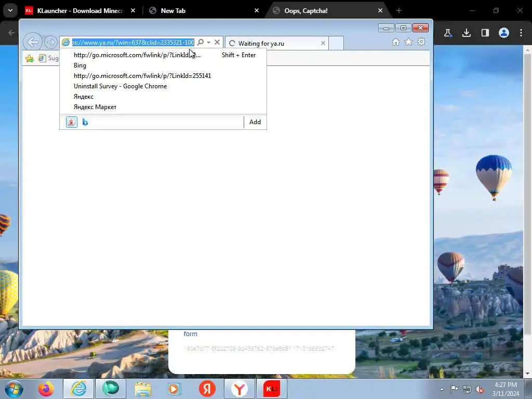Open Chrome Labs flask icon
Image resolution: width=532 pixels, height=399 pixels.
[447, 33]
